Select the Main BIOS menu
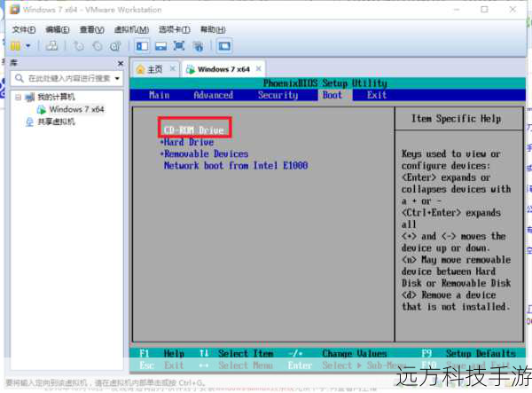The image size is (532, 393). point(159,95)
